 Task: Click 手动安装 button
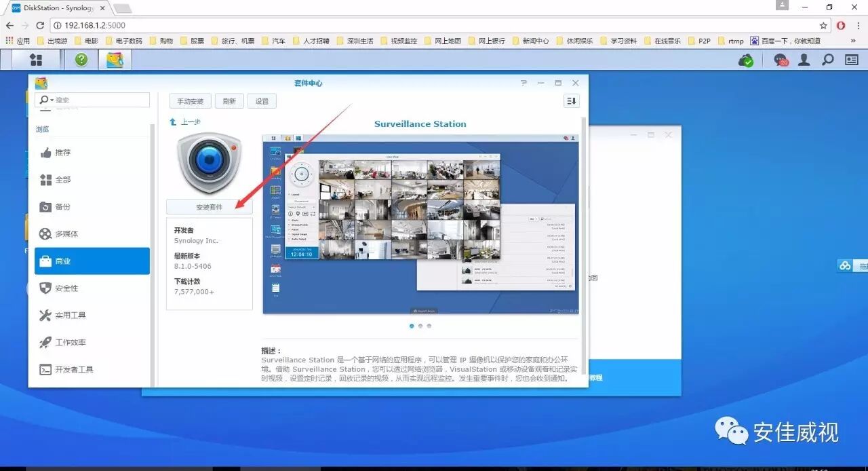(x=191, y=101)
